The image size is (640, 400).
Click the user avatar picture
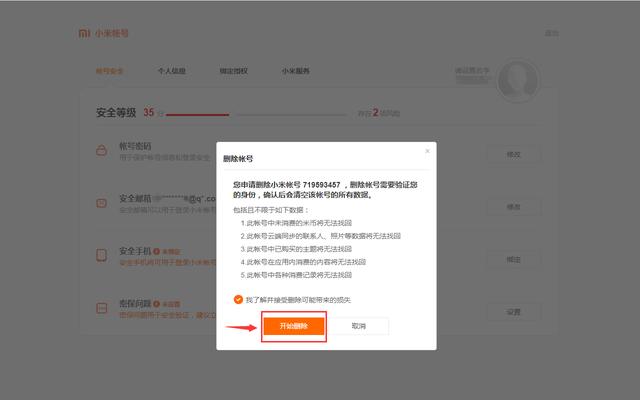pyautogui.click(x=518, y=81)
